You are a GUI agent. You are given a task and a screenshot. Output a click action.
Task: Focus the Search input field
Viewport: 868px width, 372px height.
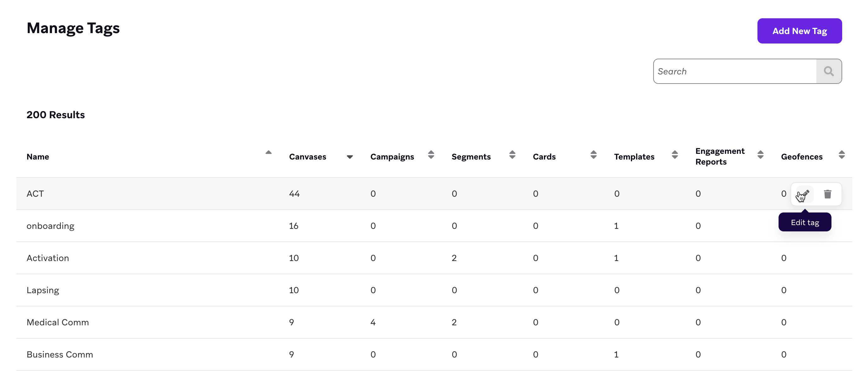point(734,71)
